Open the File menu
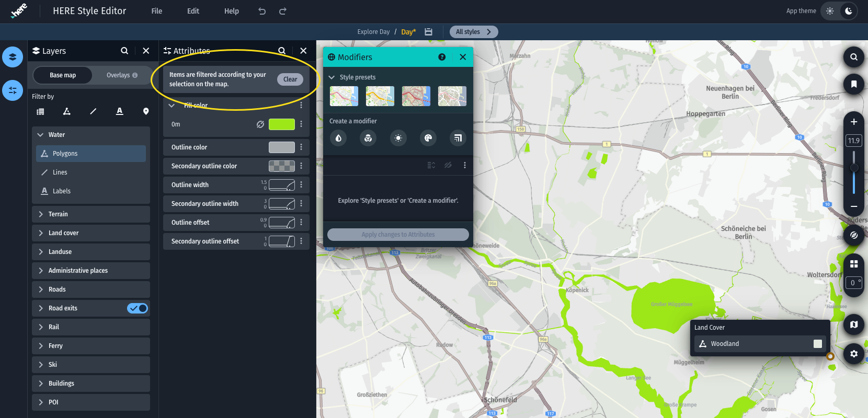 click(157, 11)
